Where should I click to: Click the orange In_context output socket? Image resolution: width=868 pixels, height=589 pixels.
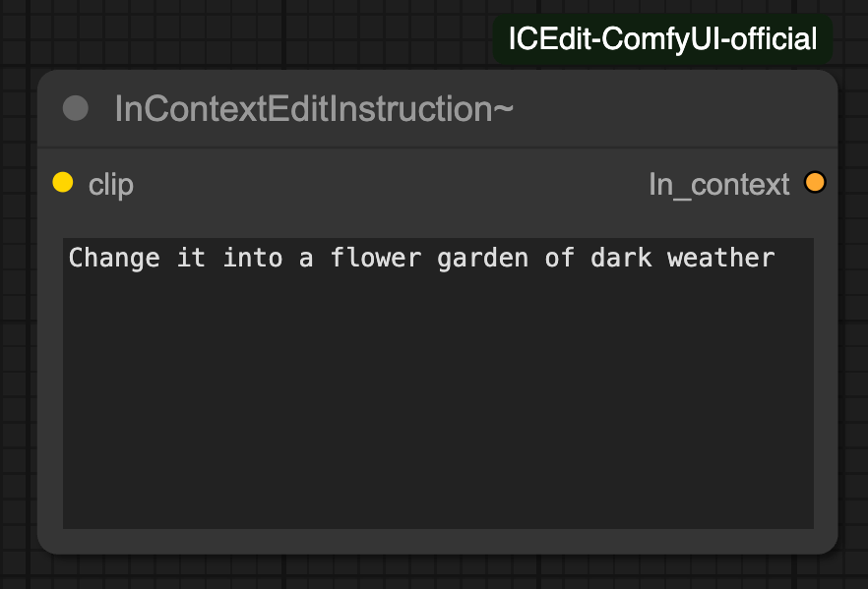(x=815, y=183)
